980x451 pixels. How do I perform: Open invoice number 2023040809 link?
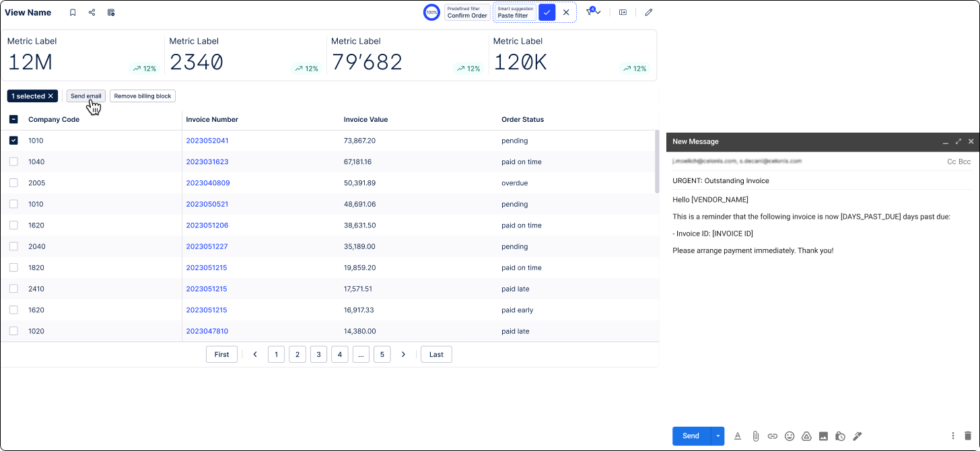point(207,183)
